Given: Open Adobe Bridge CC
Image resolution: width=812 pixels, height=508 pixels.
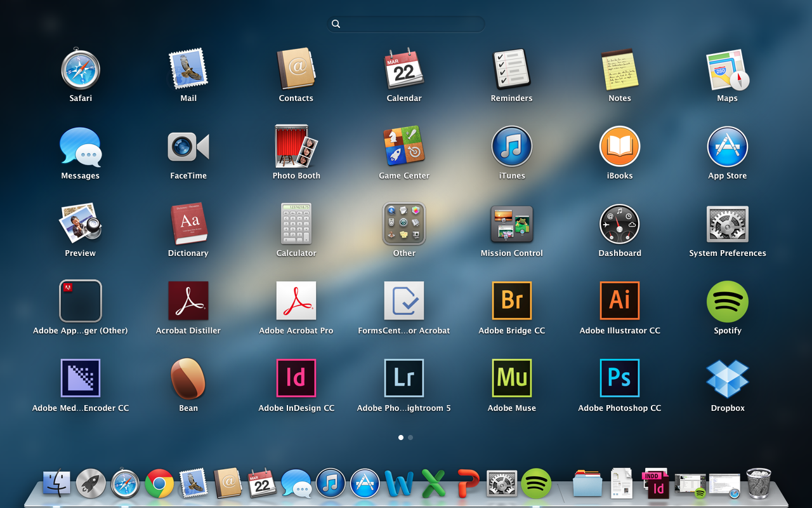Looking at the screenshot, I should [x=512, y=301].
